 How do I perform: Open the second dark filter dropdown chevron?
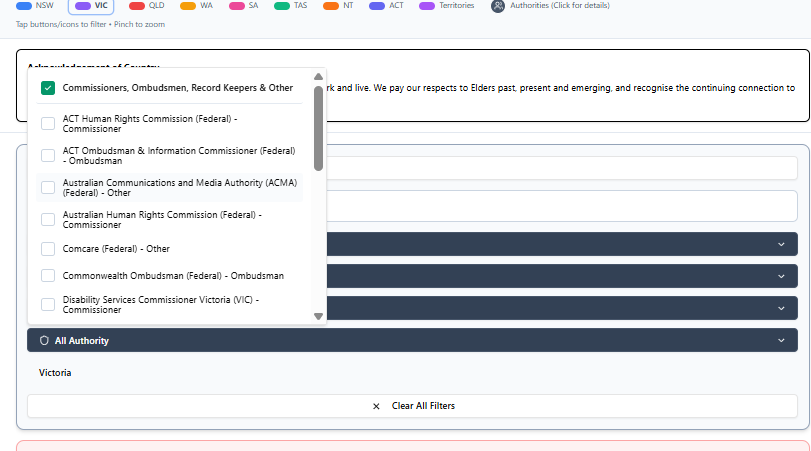coord(781,276)
